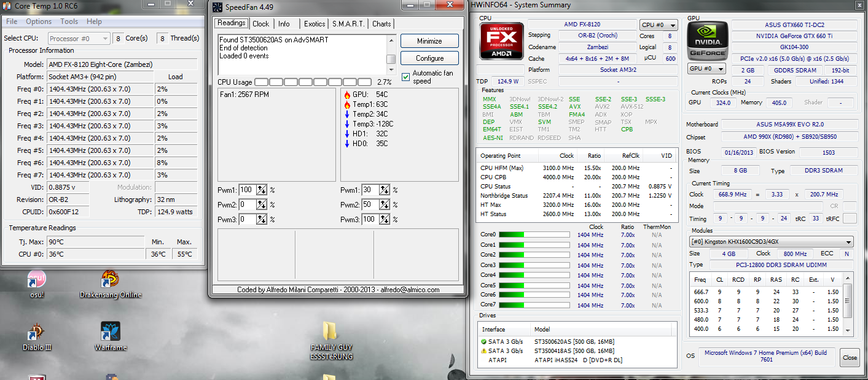Switch to the Clock tab in SpeedFan
The image size is (868, 380).
click(260, 24)
